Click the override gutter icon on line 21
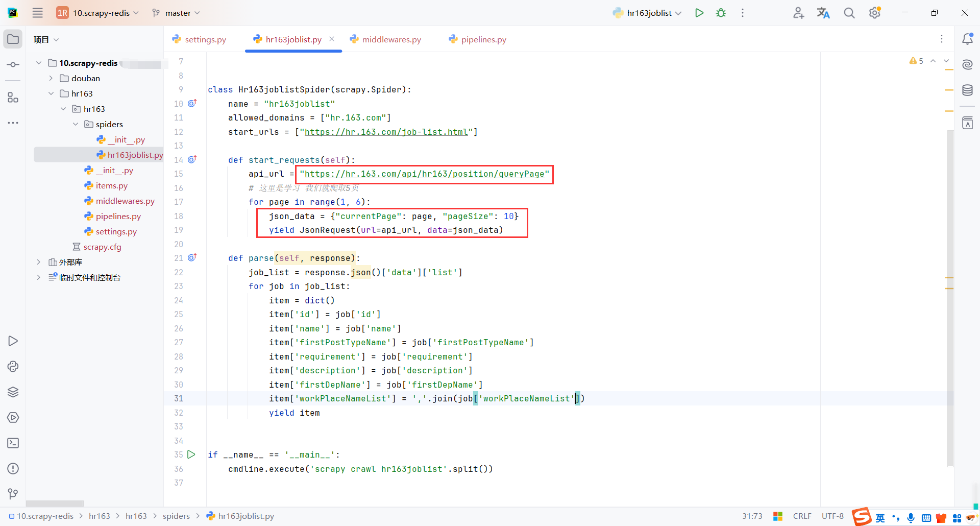 192,258
